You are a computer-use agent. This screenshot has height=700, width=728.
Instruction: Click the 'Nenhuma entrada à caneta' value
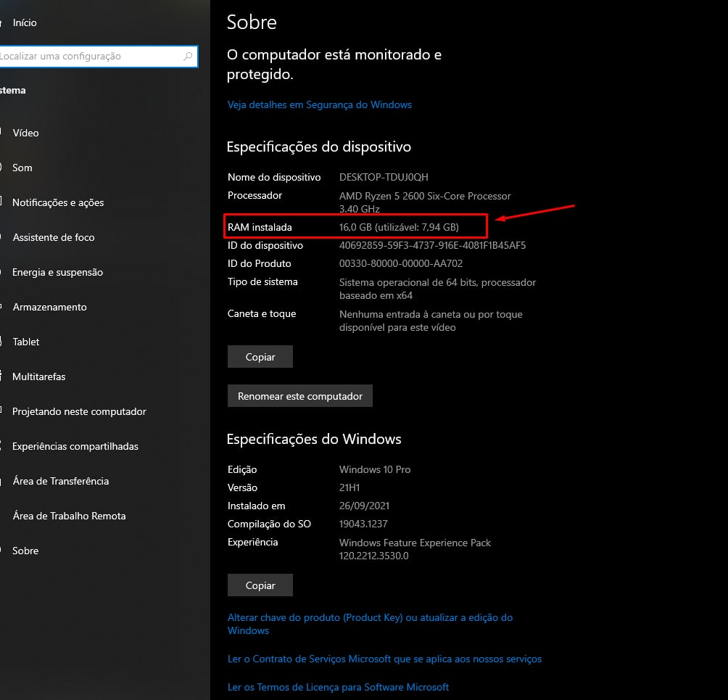pyautogui.click(x=431, y=321)
